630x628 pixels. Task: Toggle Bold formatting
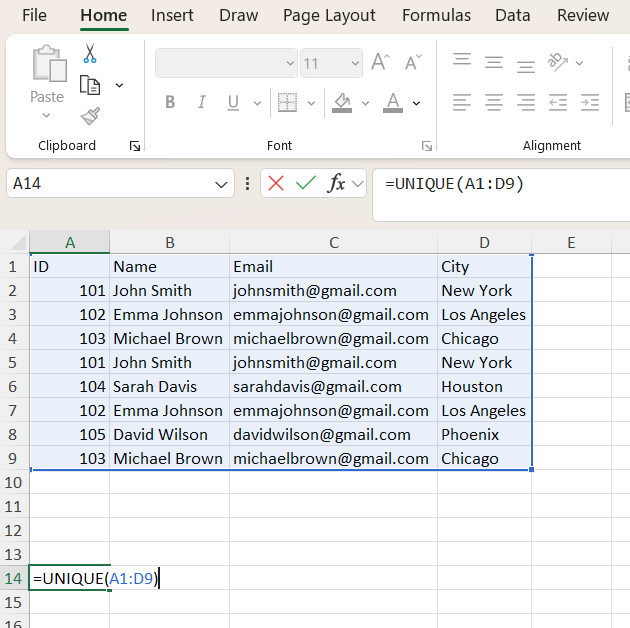click(170, 102)
